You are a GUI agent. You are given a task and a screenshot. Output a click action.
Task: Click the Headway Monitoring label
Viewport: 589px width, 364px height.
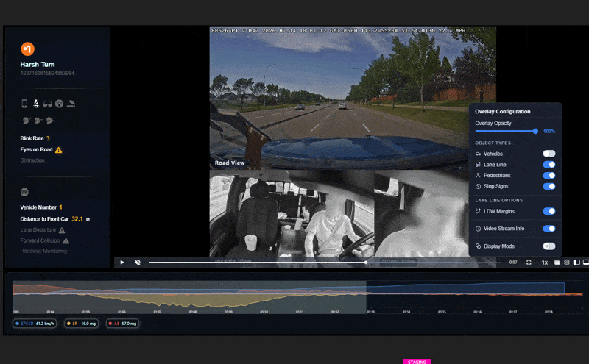(x=43, y=251)
